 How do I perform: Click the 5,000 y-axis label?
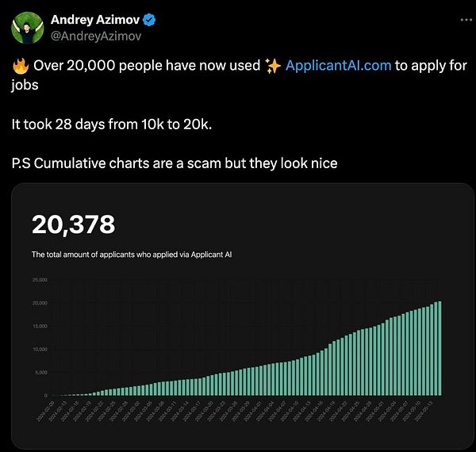(x=41, y=373)
